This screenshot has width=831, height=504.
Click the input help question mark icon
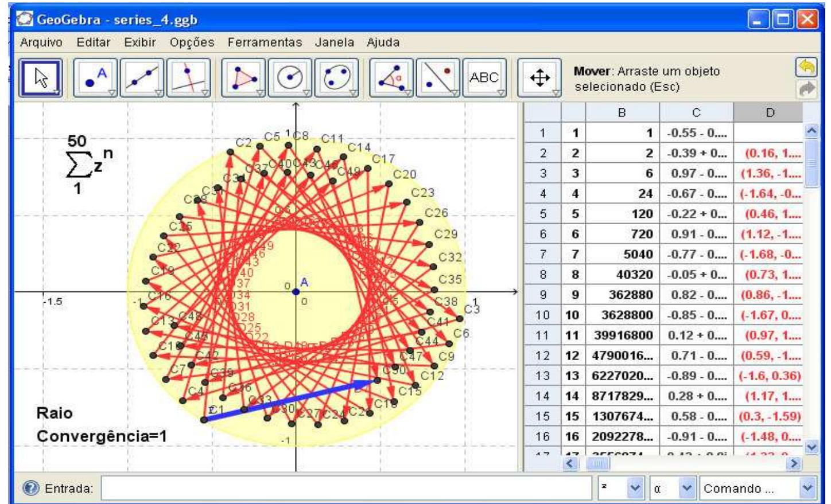[x=30, y=489]
